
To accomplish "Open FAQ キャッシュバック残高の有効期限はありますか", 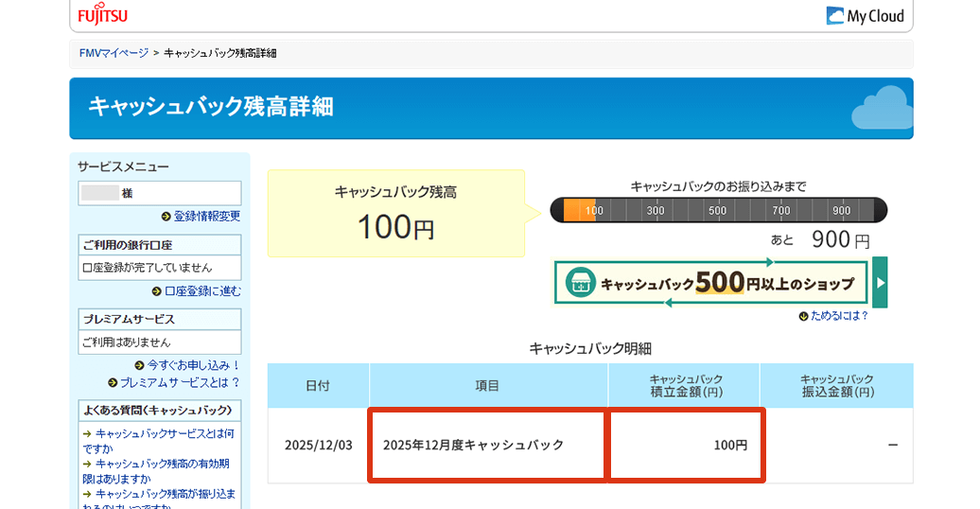I will point(162,471).
